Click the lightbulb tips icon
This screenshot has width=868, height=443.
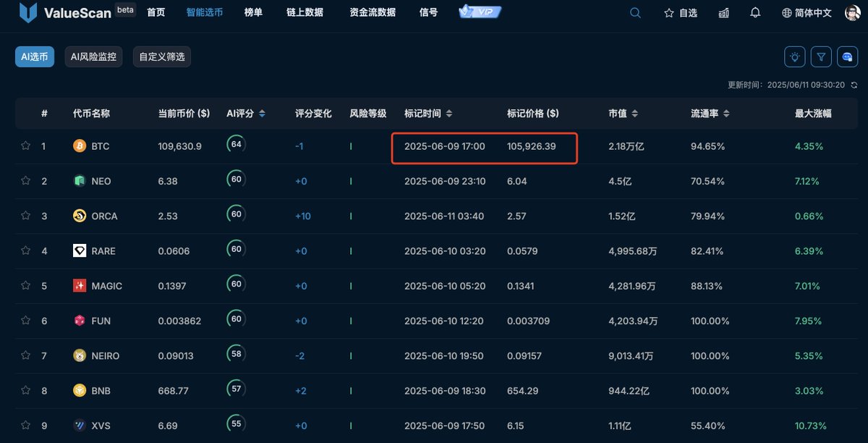tap(795, 57)
